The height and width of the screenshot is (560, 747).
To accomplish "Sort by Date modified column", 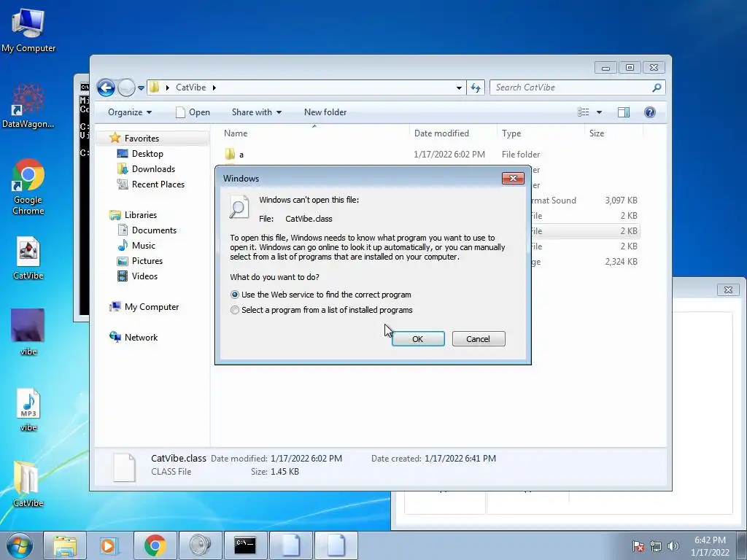I will [452, 133].
